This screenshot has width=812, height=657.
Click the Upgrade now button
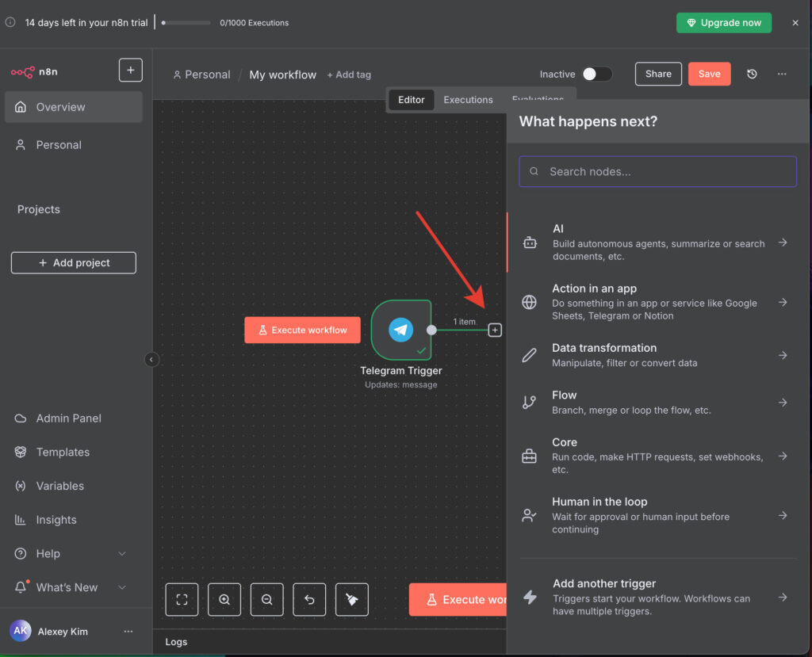coord(723,23)
